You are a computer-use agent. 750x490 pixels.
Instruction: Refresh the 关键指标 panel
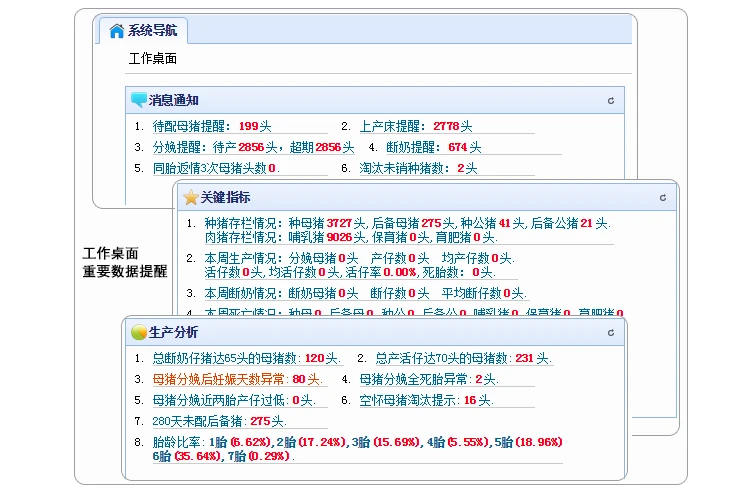(x=662, y=198)
